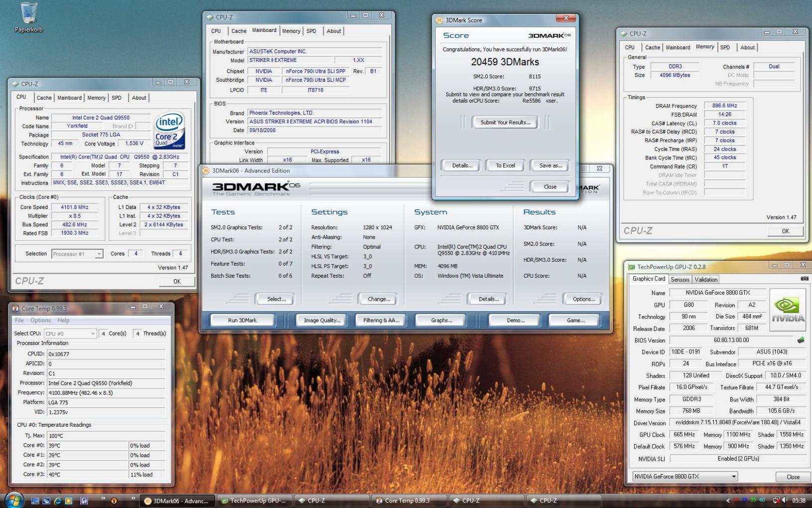The height and width of the screenshot is (508, 812).
Task: Click Filtering & AA button in 3DMark06
Action: 381,320
